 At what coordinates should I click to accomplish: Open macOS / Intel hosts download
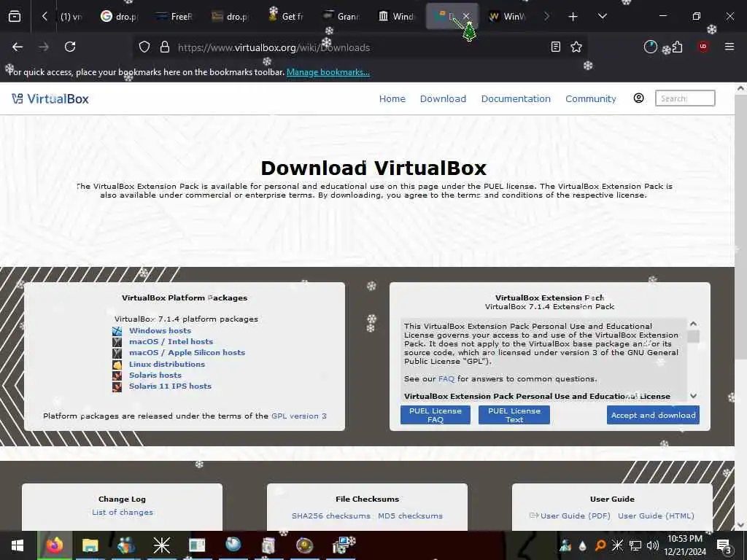click(x=171, y=341)
